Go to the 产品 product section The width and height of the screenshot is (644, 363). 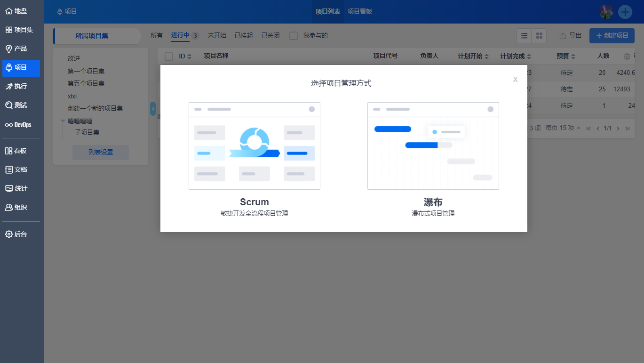pyautogui.click(x=20, y=48)
